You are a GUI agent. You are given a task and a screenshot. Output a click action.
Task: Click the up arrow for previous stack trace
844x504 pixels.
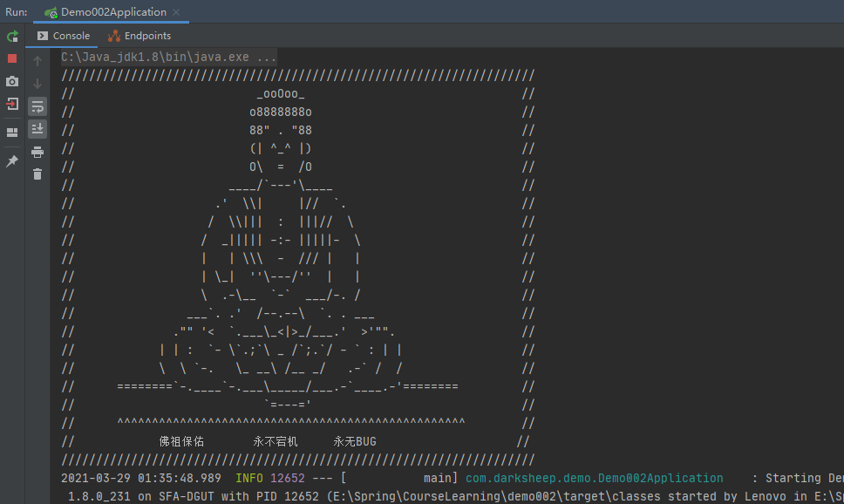(x=37, y=61)
